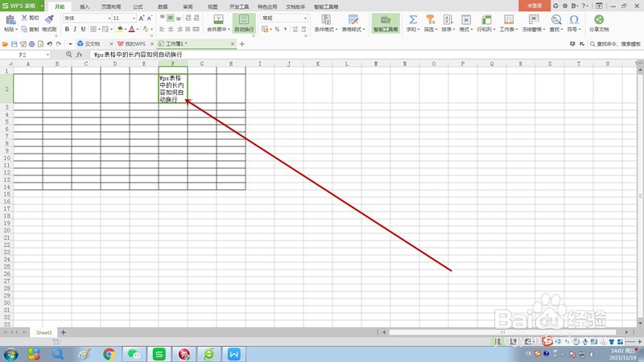Viewport: 644px width, 362px height.
Task: Click the Find (查找) magnifier icon
Action: tap(556, 19)
